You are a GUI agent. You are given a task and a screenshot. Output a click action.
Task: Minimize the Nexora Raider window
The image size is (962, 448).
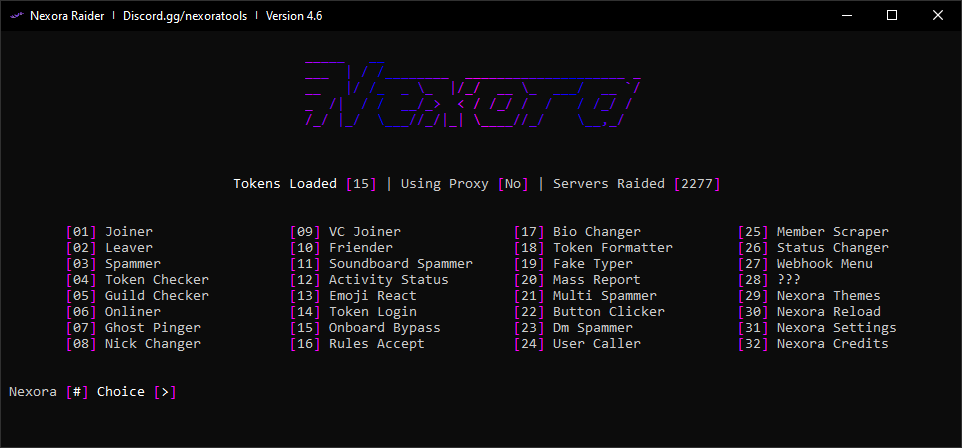[846, 15]
